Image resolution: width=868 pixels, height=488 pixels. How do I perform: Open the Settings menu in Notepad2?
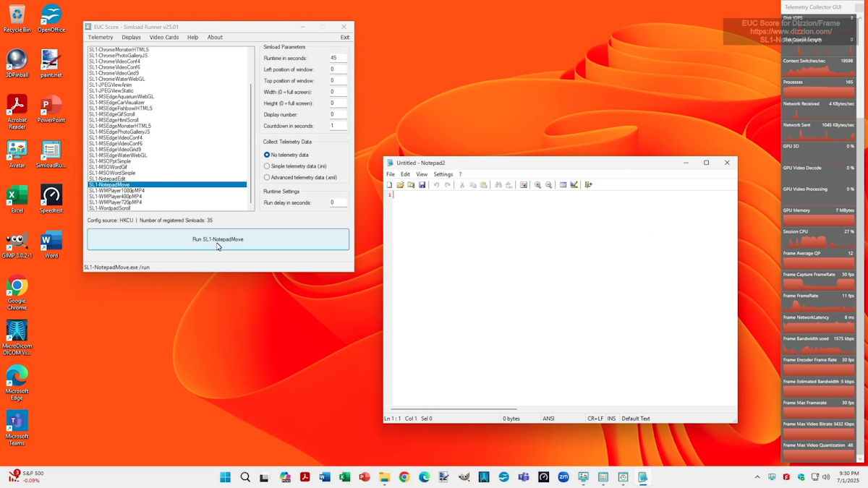[443, 174]
